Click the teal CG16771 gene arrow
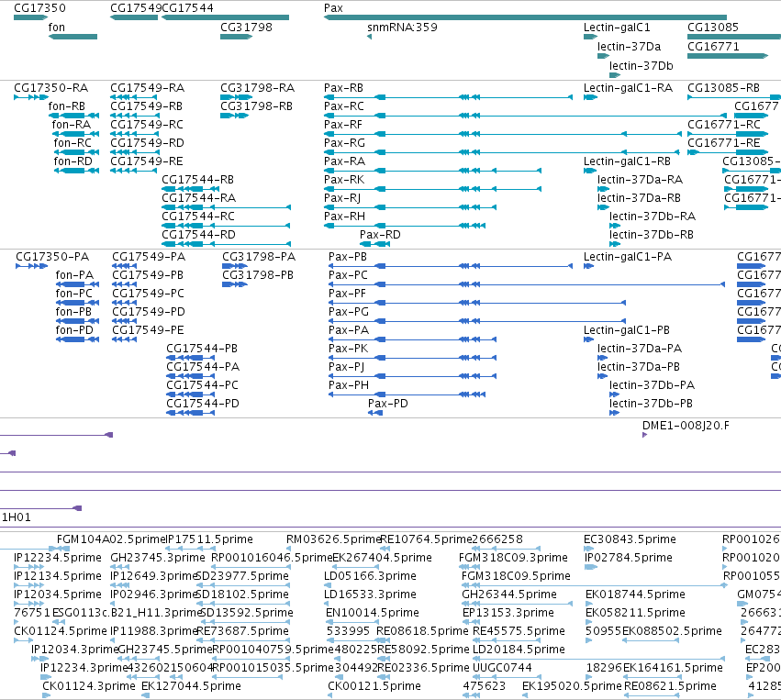 tap(728, 56)
